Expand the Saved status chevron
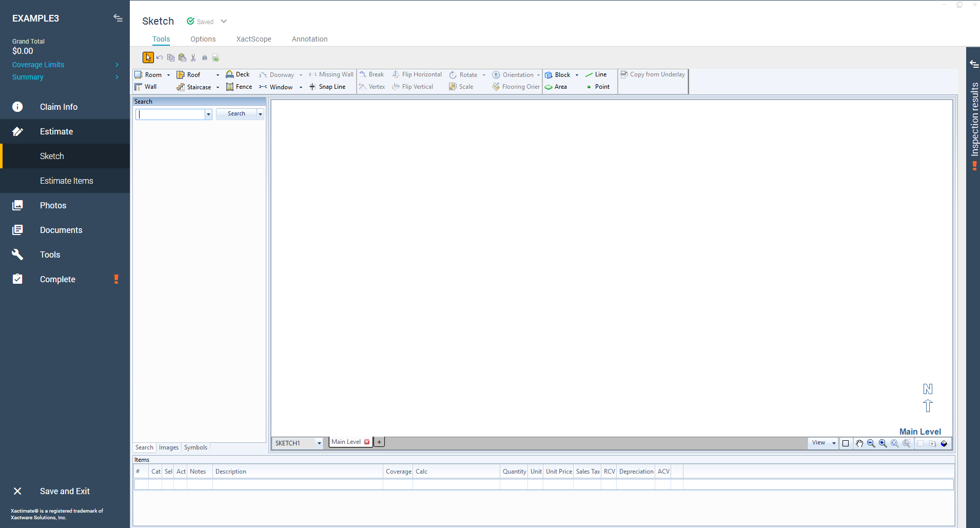 224,21
